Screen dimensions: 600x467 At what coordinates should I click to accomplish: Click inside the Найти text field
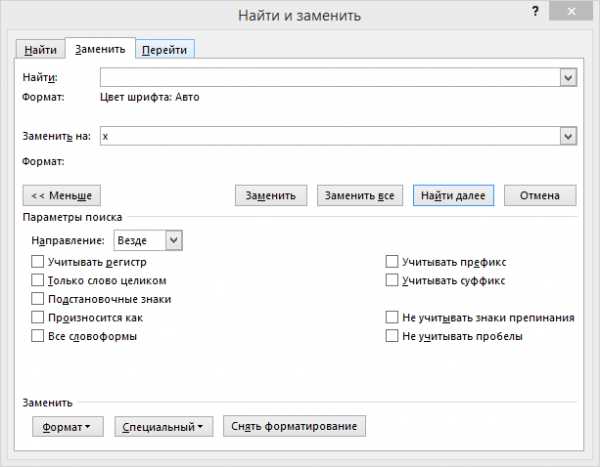(330, 78)
